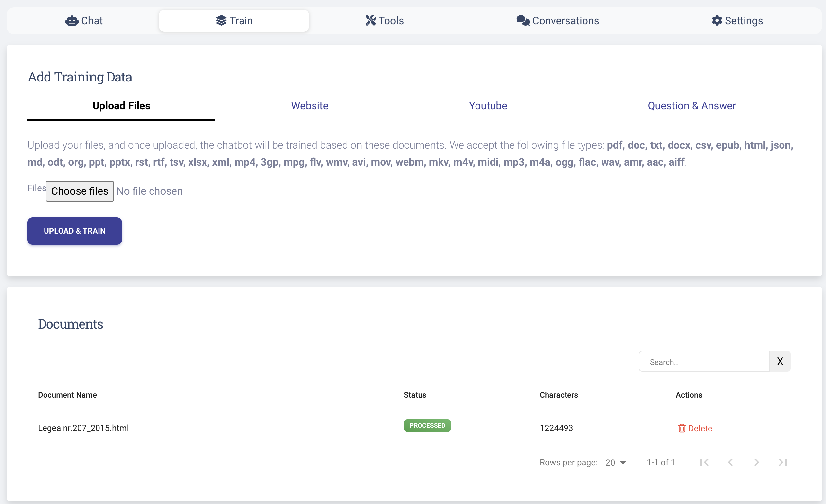The width and height of the screenshot is (826, 504).
Task: Click the wrench icon beside Tools
Action: click(370, 21)
